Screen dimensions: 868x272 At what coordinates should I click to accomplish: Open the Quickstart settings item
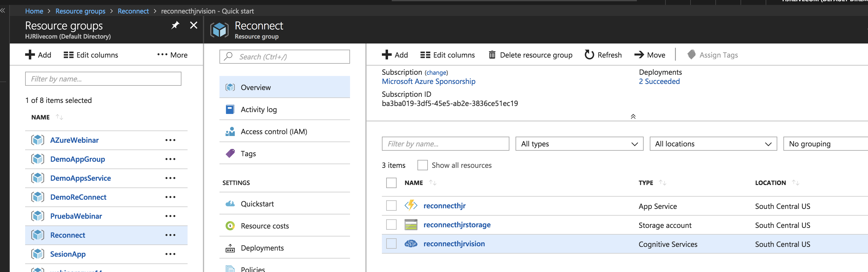(284, 204)
